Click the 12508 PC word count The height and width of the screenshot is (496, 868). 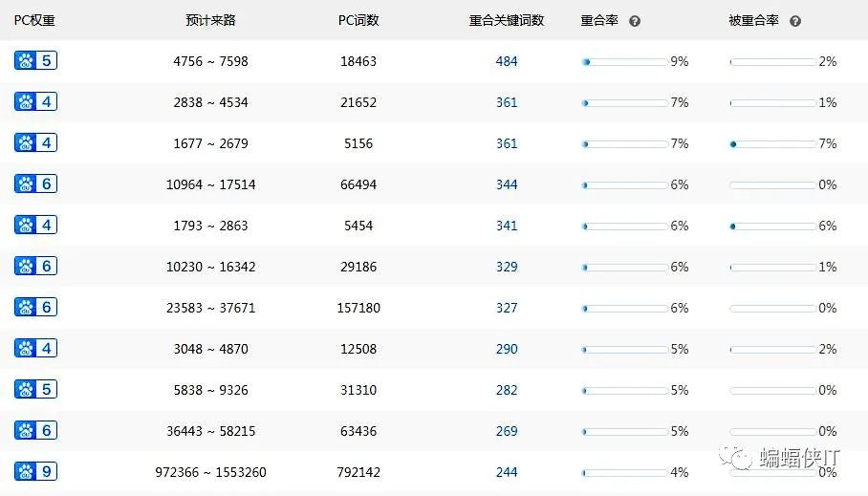358,349
